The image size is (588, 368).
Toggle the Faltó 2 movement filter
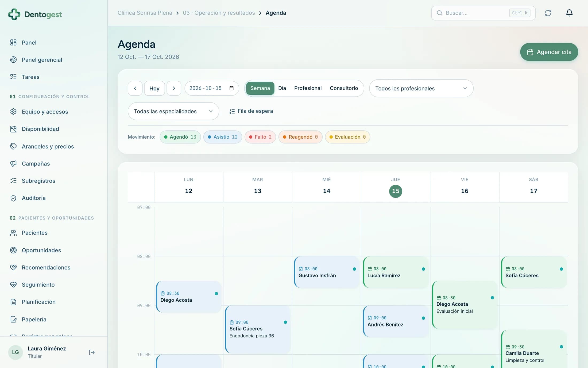click(x=260, y=137)
